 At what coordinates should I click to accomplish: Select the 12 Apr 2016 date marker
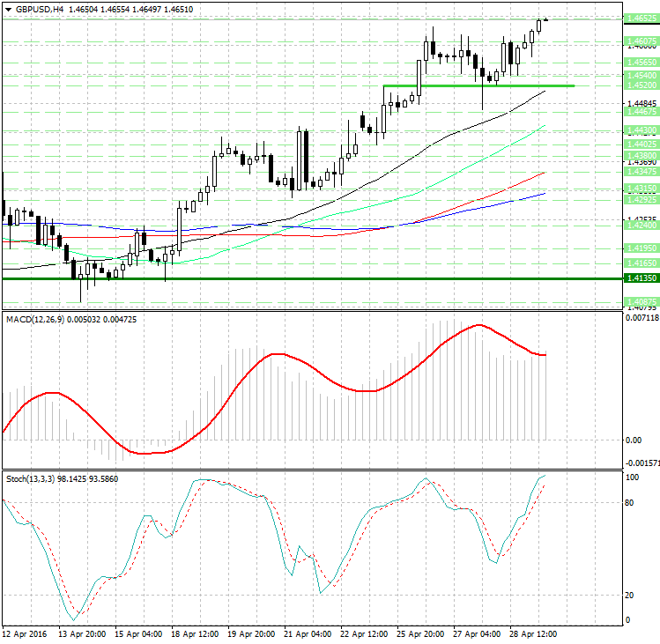click(24, 634)
